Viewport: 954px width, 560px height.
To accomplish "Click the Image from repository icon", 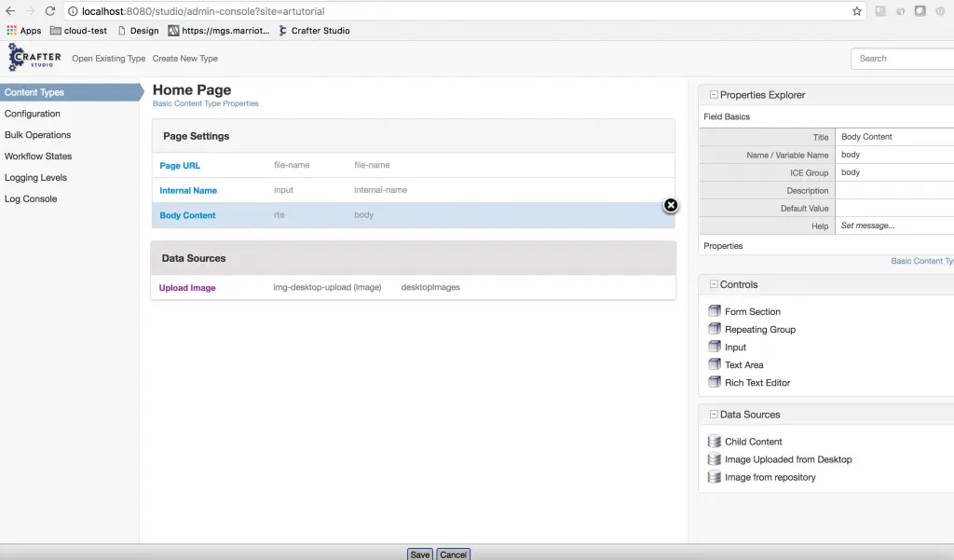I will click(715, 477).
